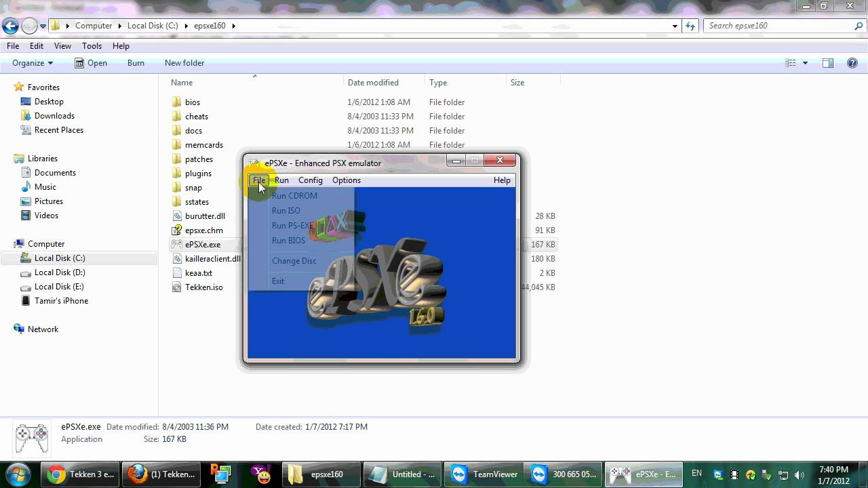The image size is (868, 488).
Task: Expand the Organize dropdown
Action: pos(33,63)
